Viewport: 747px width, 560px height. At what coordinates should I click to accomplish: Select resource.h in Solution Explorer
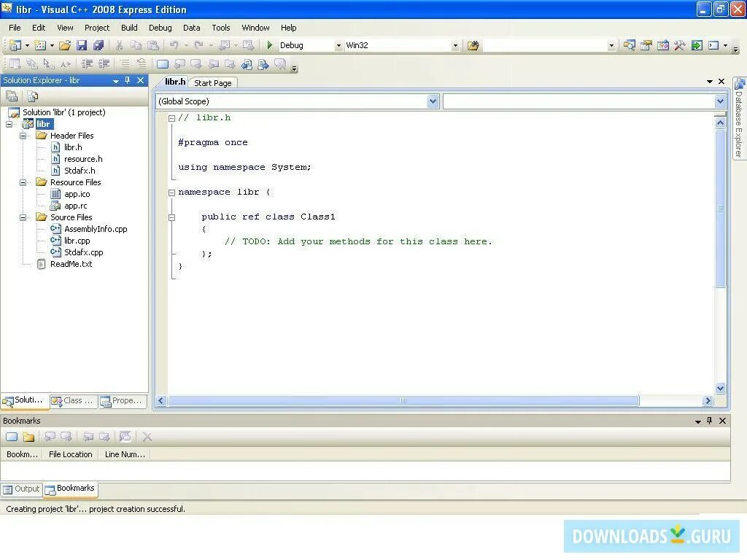coord(83,159)
